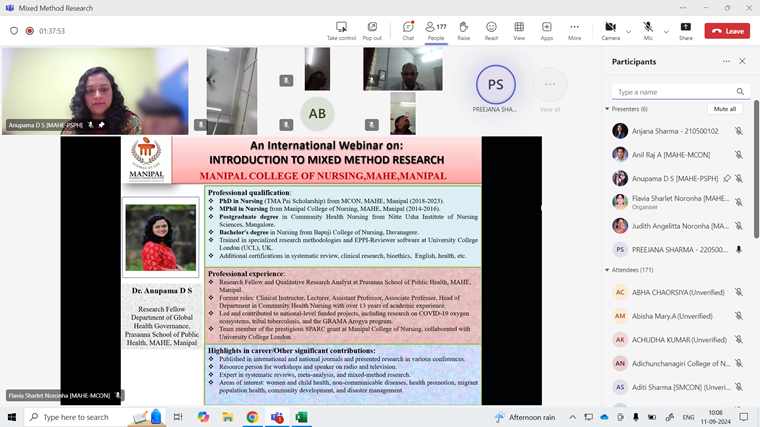Switch to the People tab
The image size is (760, 427).
coord(436,30)
